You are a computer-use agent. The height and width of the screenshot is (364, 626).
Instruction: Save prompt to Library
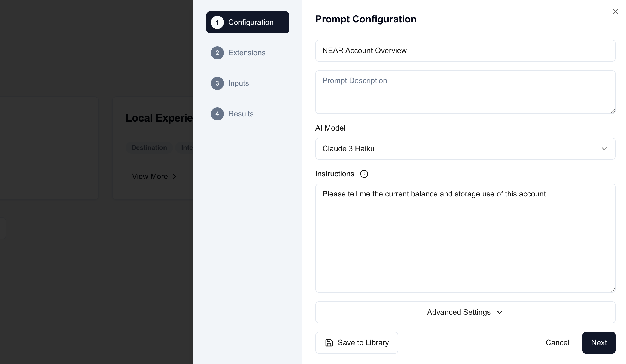click(x=357, y=343)
